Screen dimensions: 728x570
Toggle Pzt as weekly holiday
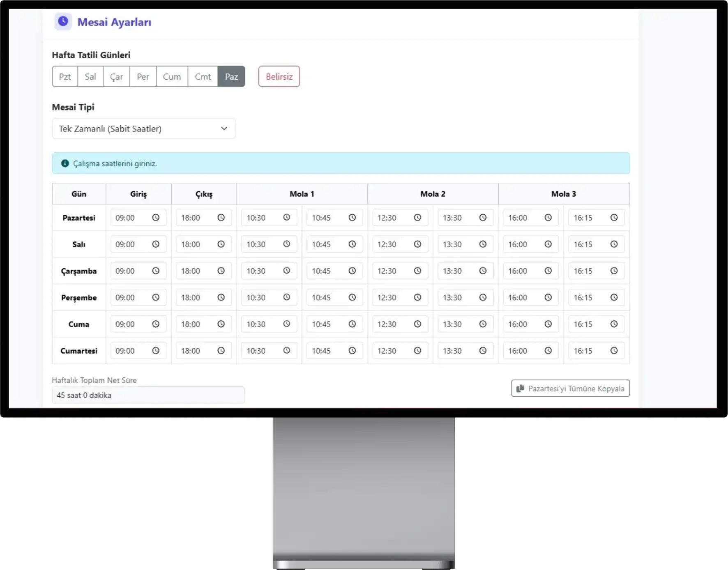tap(65, 77)
